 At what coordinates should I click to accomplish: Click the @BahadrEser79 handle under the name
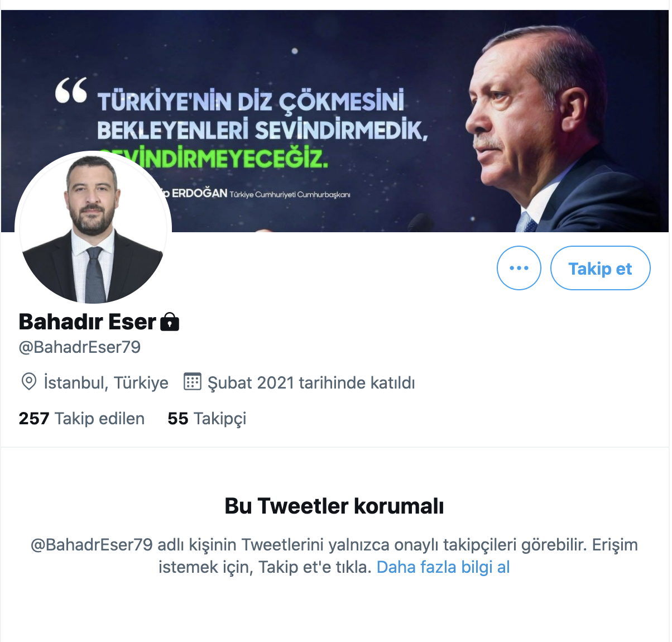point(80,347)
